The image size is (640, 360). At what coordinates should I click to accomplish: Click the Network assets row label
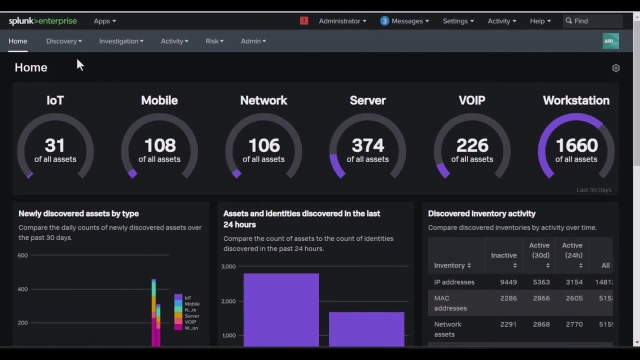[x=448, y=329]
